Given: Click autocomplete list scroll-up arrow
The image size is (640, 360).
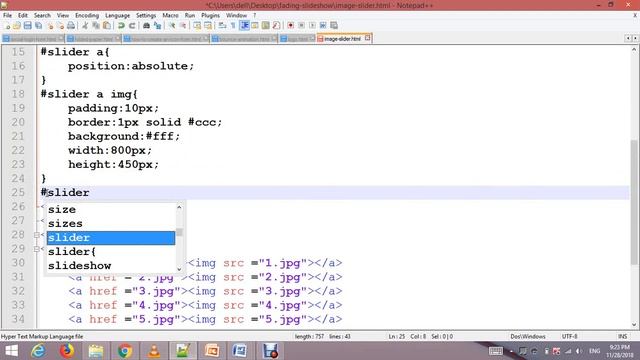Looking at the screenshot, I should click(179, 207).
